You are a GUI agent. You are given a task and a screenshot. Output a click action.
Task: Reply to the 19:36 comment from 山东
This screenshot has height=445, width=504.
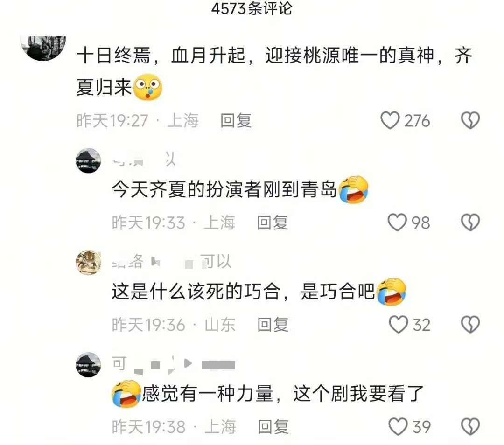[273, 325]
